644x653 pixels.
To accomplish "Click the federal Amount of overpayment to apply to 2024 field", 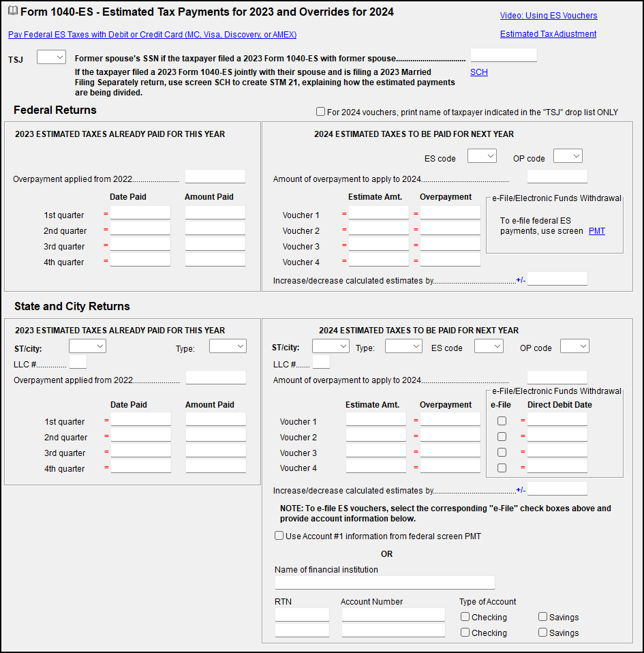I will [x=557, y=176].
